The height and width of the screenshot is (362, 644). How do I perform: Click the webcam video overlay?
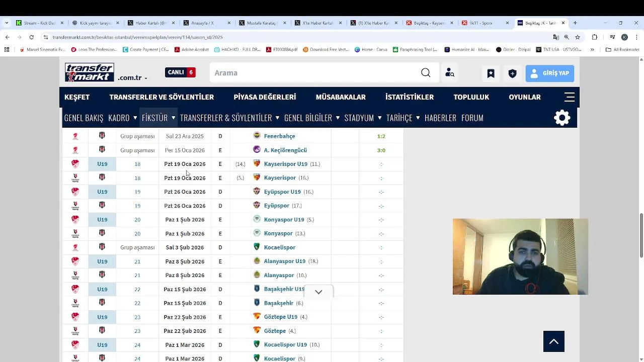click(520, 256)
